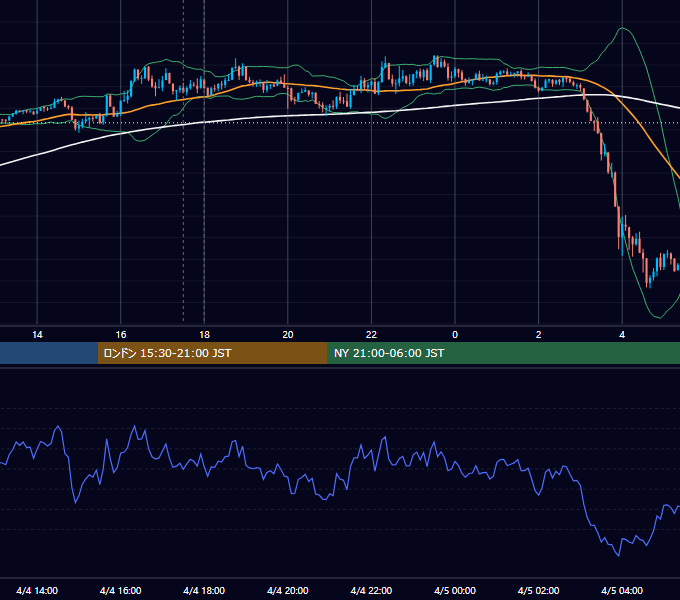The width and height of the screenshot is (680, 600).
Task: Click the 4/5 04:00 label on indicator axis
Action: [x=622, y=590]
